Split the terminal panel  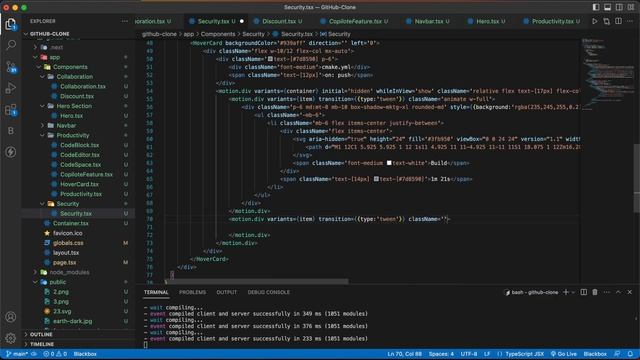tap(584, 292)
